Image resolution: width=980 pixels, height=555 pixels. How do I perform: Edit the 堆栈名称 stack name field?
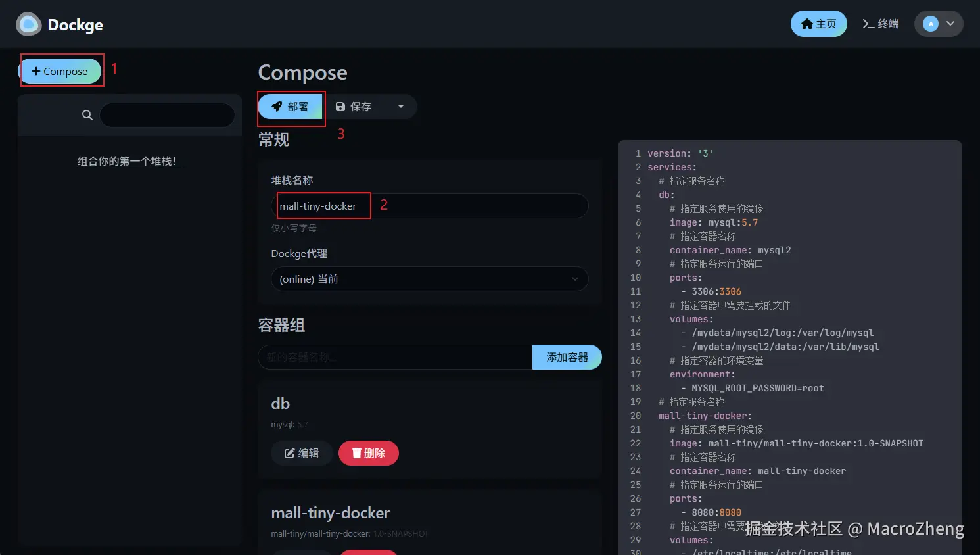click(429, 206)
